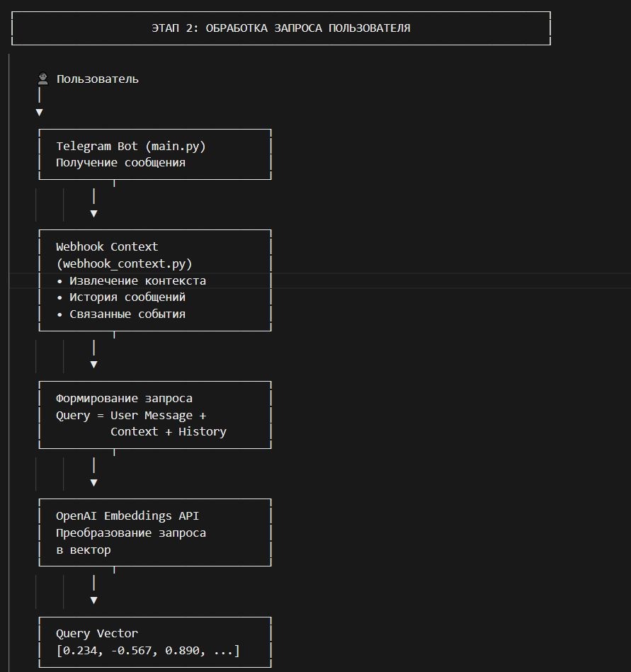
Task: Click the OpenAI Embeddings API line
Action: [132, 516]
